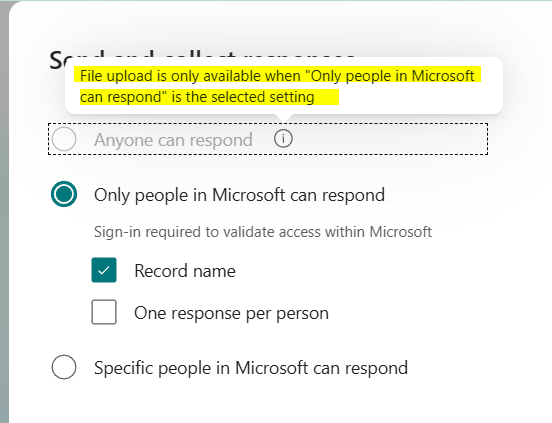Enable the One response per person checkbox

(104, 312)
